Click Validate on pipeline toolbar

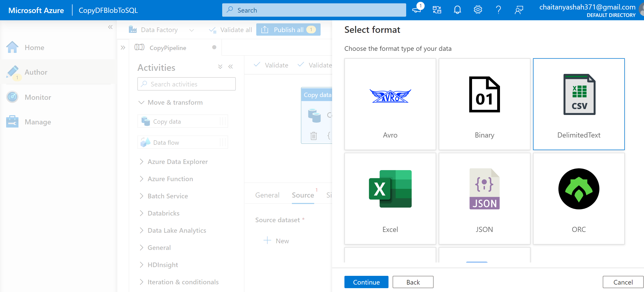271,65
